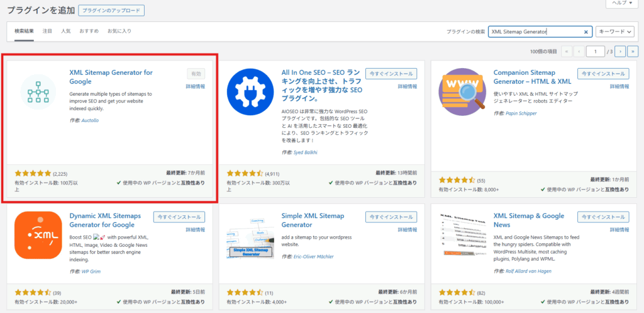Go to first page of results
This screenshot has width=644, height=313.
point(568,52)
